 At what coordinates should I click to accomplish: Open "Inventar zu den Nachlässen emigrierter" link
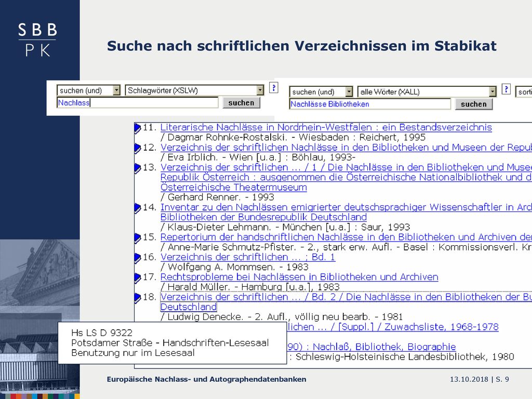pos(346,212)
